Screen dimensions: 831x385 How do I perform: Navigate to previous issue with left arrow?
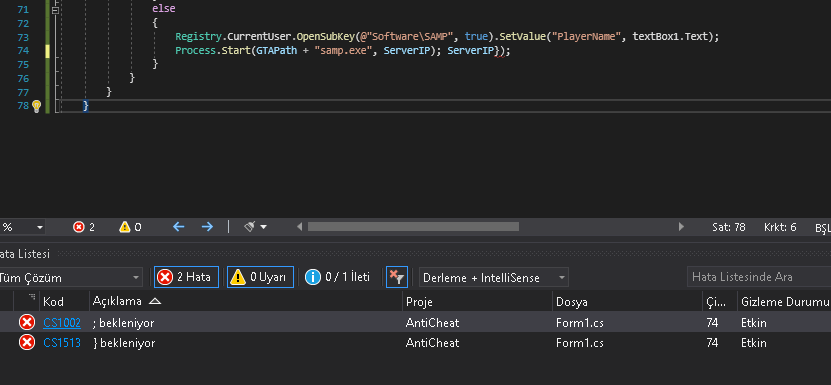click(x=179, y=227)
